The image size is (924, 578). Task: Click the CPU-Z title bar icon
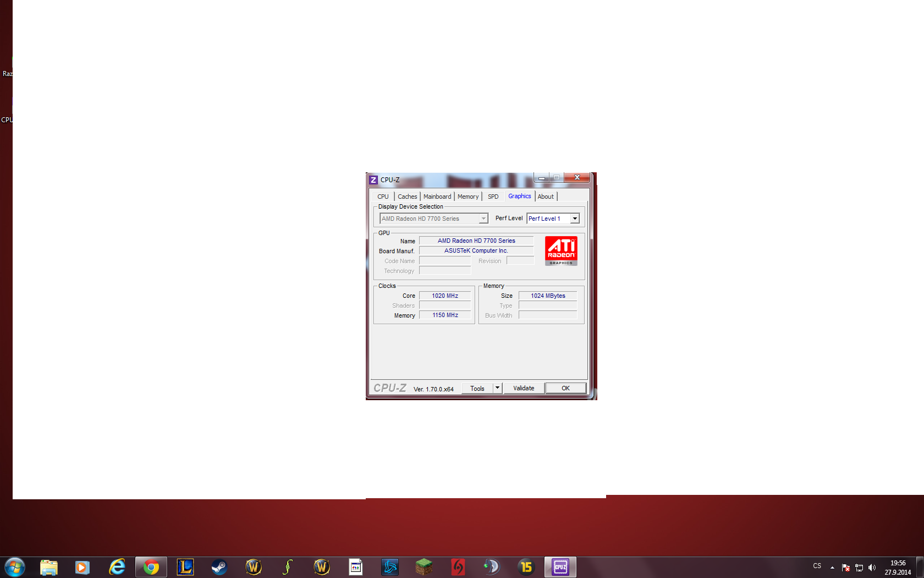[373, 180]
